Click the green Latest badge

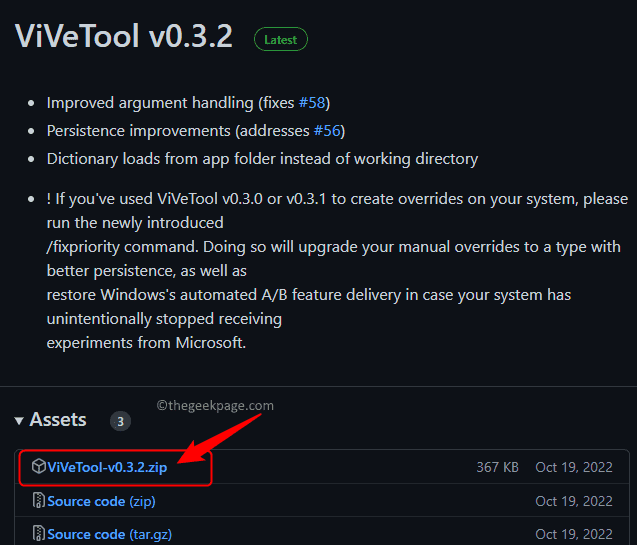click(281, 39)
